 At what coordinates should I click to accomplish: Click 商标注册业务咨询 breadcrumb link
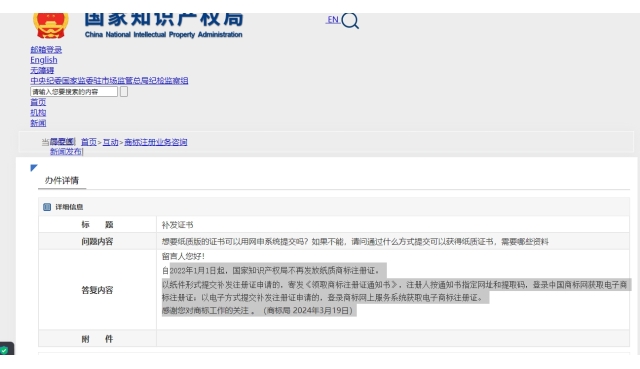(156, 142)
